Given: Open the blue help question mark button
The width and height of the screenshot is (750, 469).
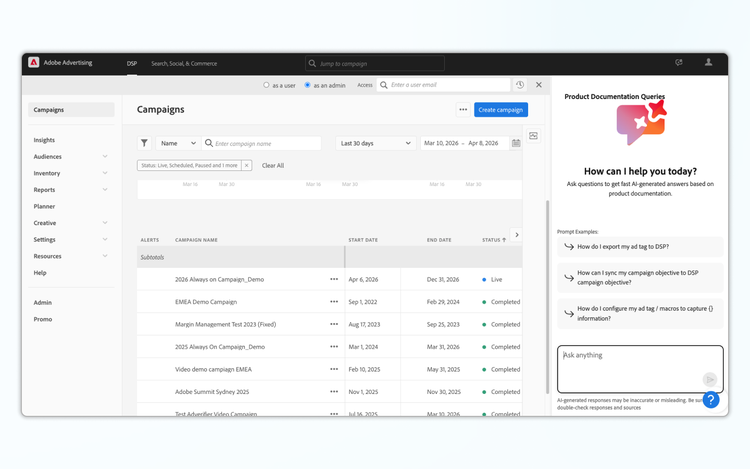Looking at the screenshot, I should 711,400.
